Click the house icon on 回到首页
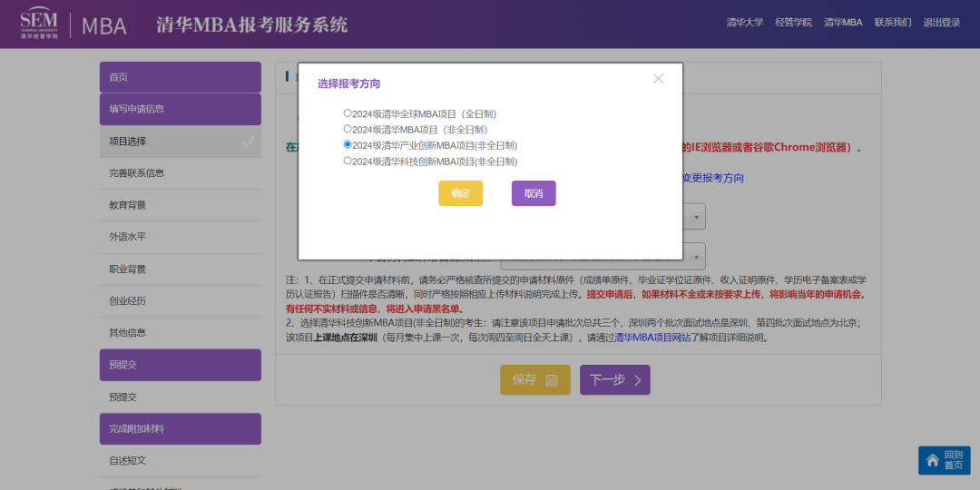The image size is (980, 490). [933, 460]
